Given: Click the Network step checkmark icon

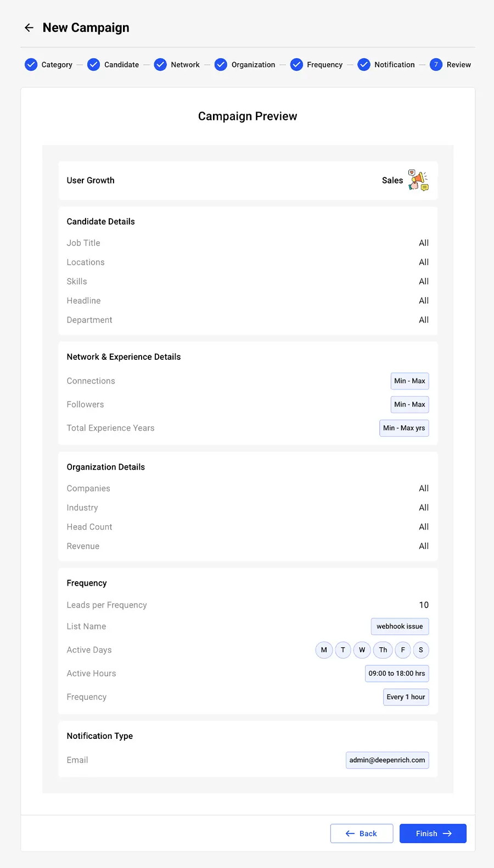Looking at the screenshot, I should tap(160, 65).
